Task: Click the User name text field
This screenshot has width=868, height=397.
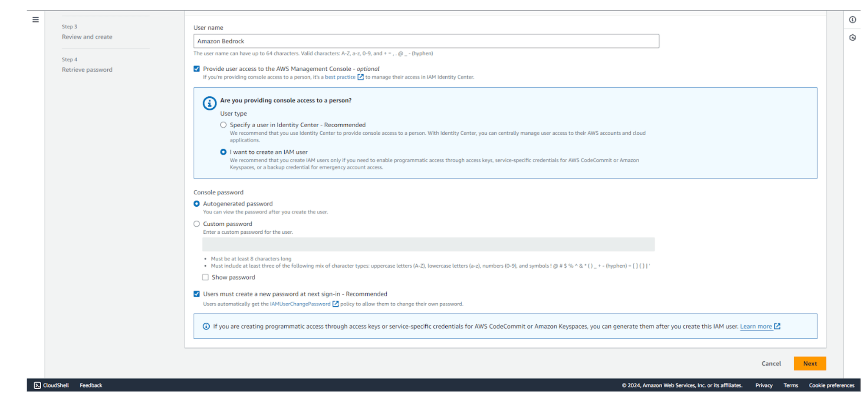Action: 426,41
